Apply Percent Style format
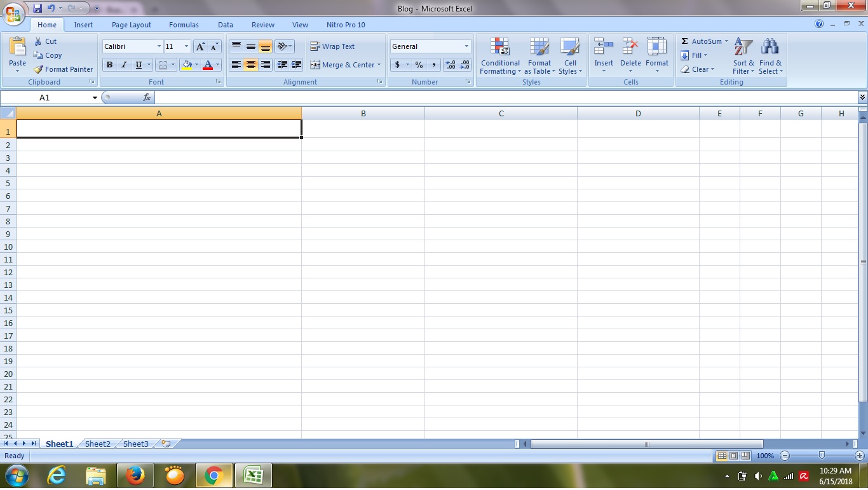Screen dimensions: 868x490 tap(419, 65)
